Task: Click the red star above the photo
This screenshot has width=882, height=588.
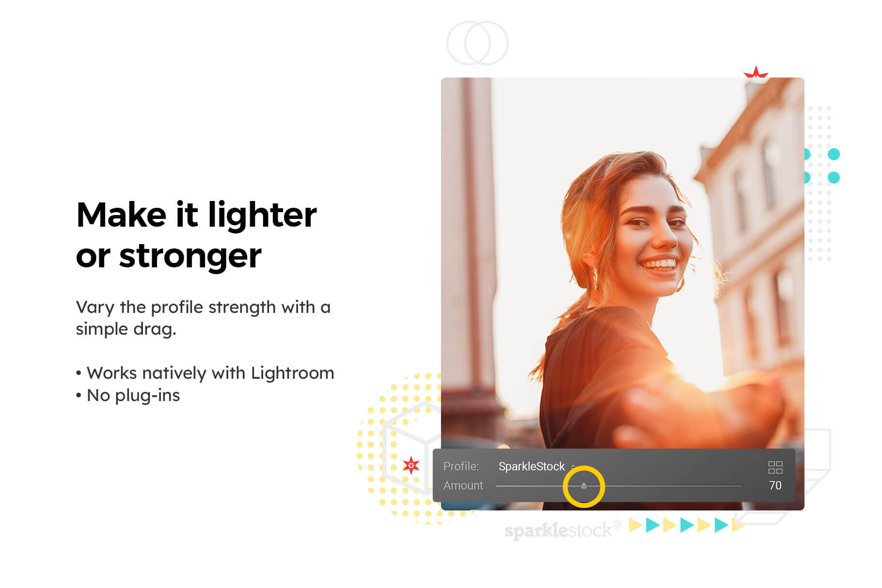Action: tap(756, 72)
